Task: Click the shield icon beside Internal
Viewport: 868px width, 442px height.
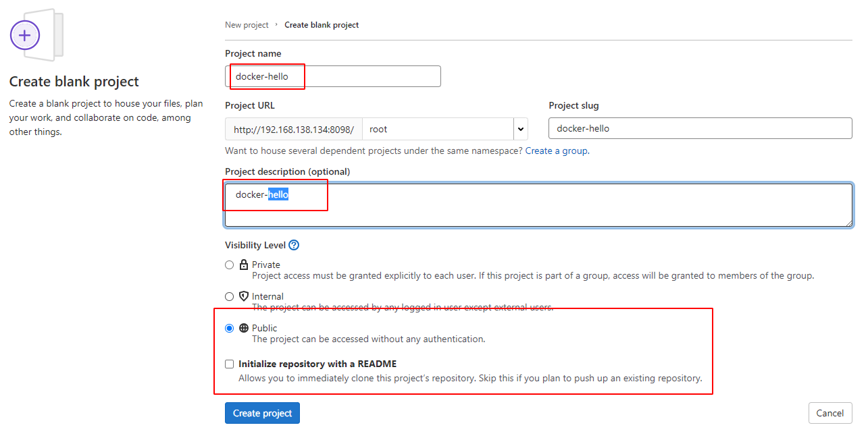Action: pyautogui.click(x=244, y=296)
